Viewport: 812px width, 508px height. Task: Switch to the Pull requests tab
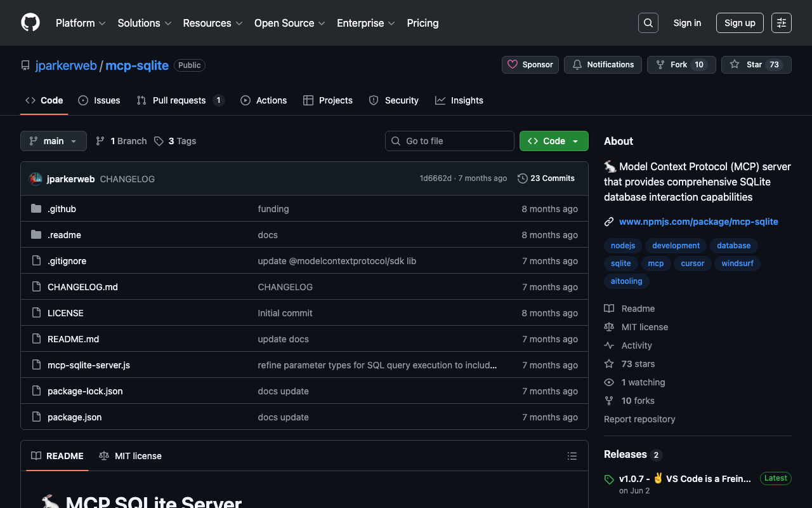click(180, 100)
